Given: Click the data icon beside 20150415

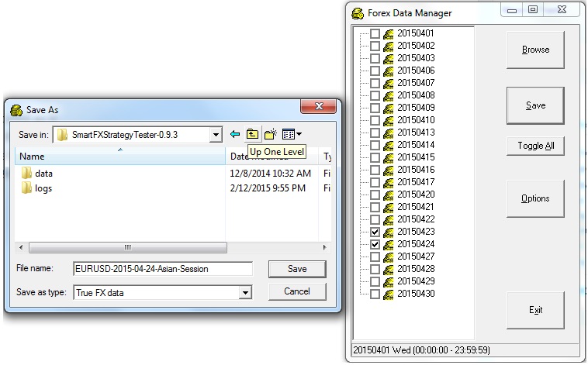Looking at the screenshot, I should coord(389,157).
